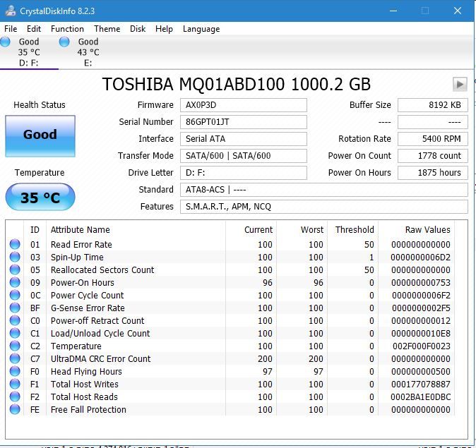Select the second disk status orb (E:)

pos(64,42)
